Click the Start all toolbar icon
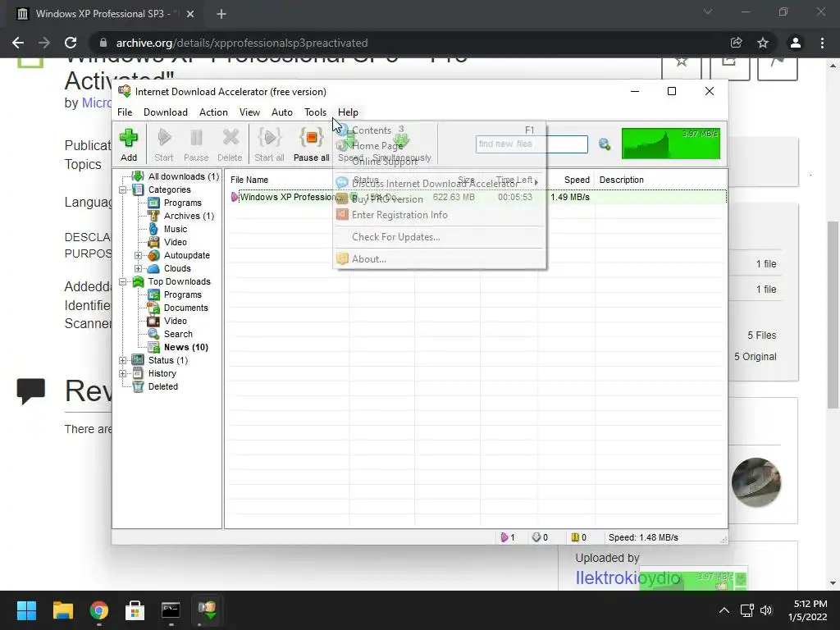Image resolution: width=840 pixels, height=630 pixels. pos(269,138)
